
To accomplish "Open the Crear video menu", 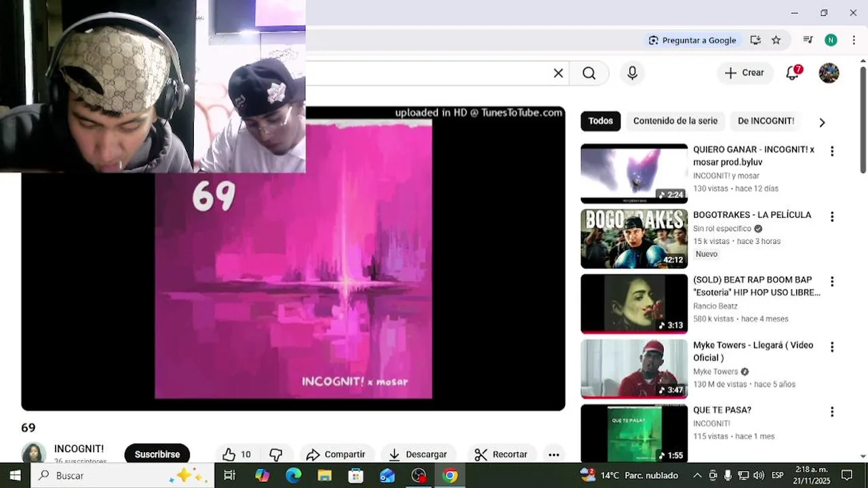I will click(745, 73).
